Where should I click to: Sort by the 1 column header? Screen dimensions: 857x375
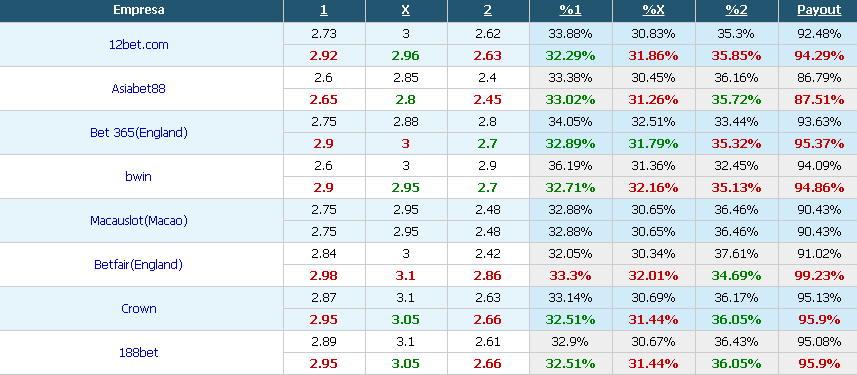tap(324, 10)
